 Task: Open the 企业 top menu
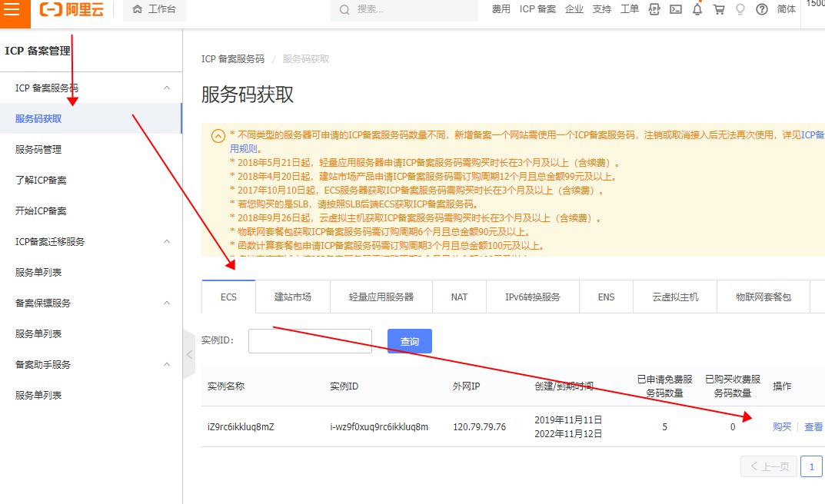pyautogui.click(x=574, y=9)
